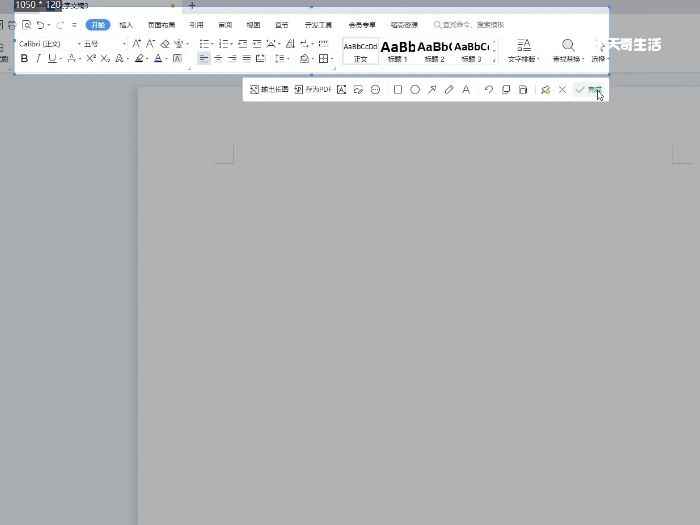The height and width of the screenshot is (525, 700).
Task: Select the arrow tool in screenshot toolbar
Action: pos(432,90)
